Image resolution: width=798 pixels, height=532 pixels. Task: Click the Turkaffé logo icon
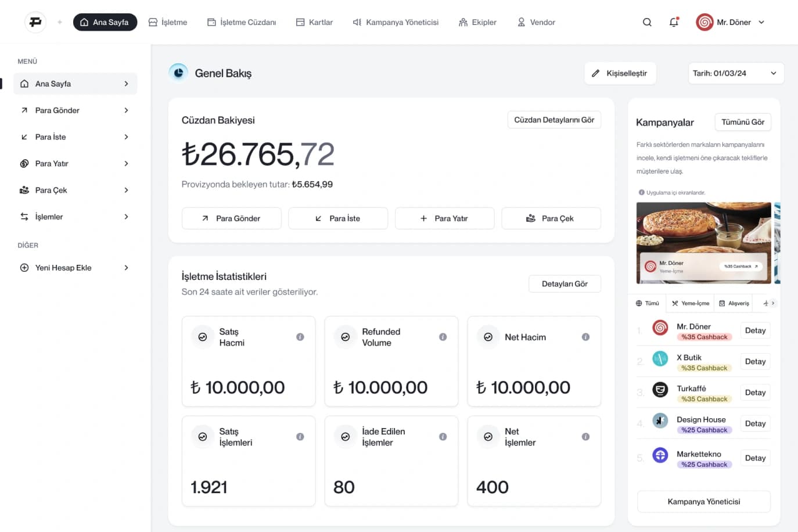click(x=660, y=390)
